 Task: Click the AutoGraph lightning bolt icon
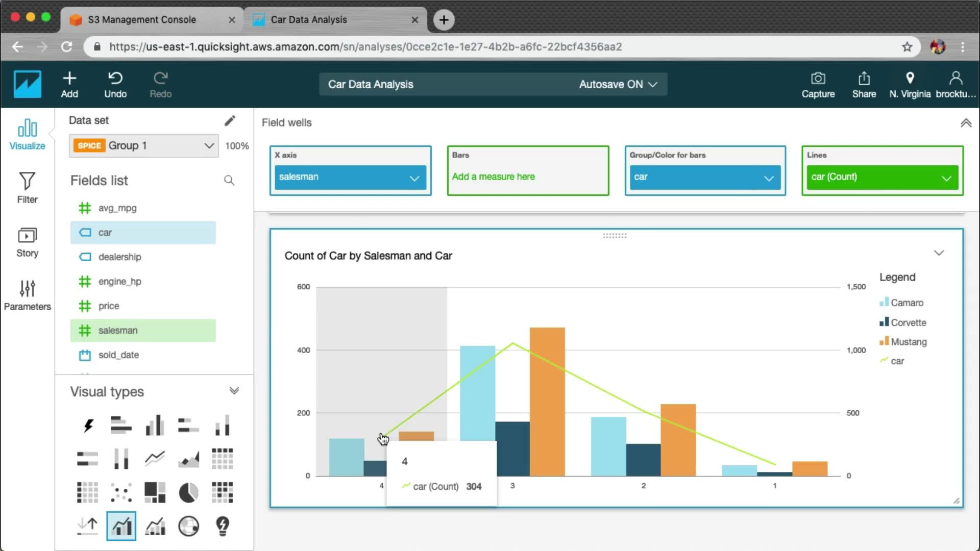pos(88,425)
